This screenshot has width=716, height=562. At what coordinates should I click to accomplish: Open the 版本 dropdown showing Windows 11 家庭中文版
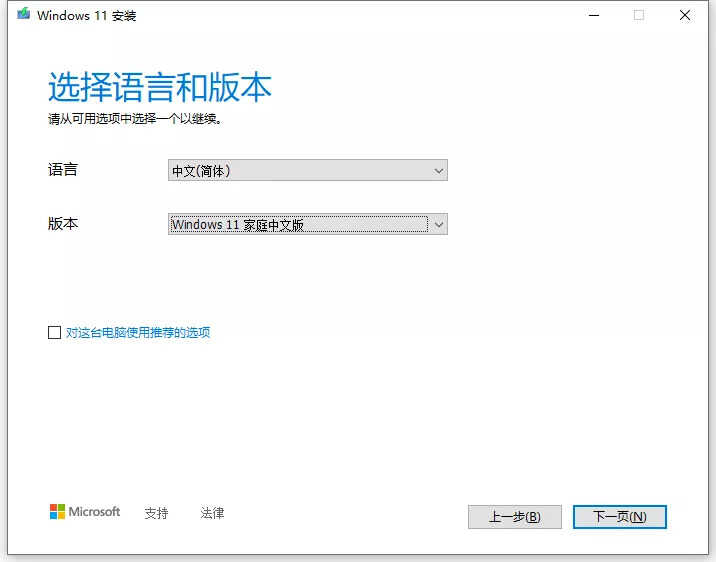pyautogui.click(x=307, y=224)
